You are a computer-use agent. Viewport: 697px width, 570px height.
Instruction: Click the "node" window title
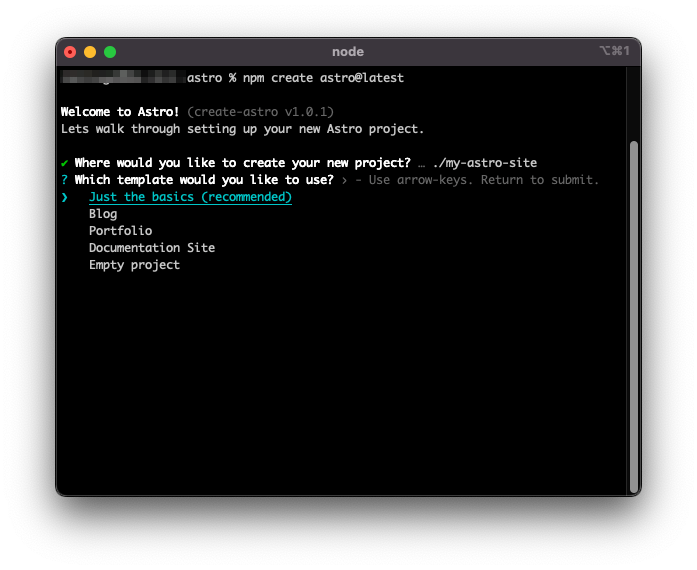[x=348, y=52]
